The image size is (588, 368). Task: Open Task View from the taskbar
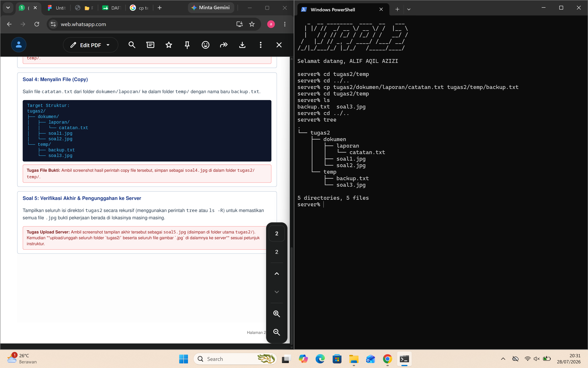(286, 359)
